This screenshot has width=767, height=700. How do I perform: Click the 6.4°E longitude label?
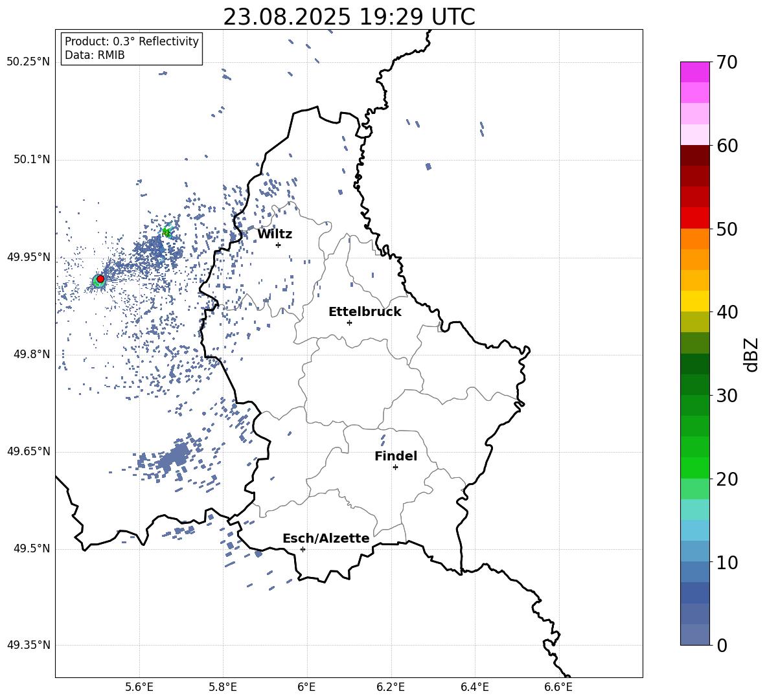pyautogui.click(x=474, y=687)
